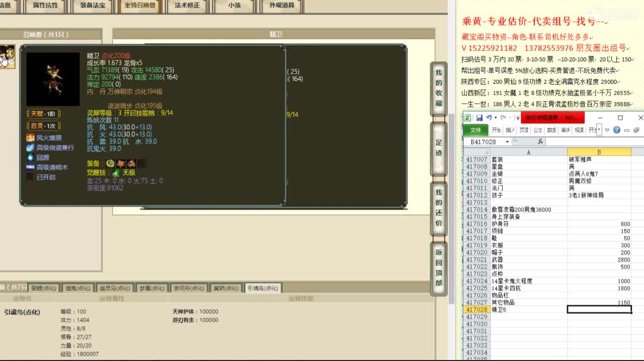Click the 高级清明术 skill icon

coord(30,167)
